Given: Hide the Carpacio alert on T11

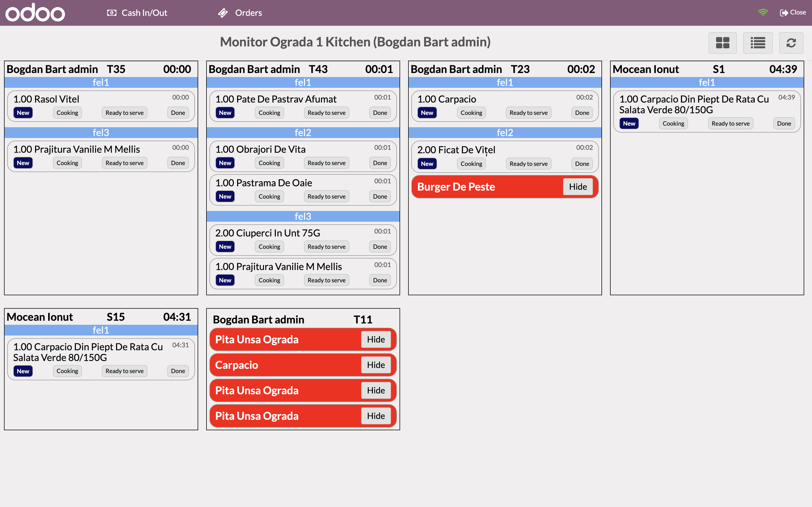Looking at the screenshot, I should pyautogui.click(x=376, y=365).
